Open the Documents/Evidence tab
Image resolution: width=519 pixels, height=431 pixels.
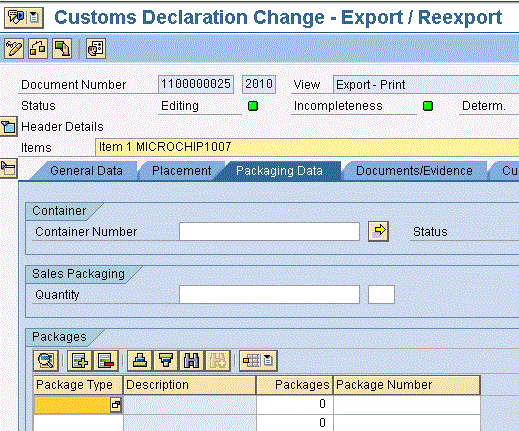click(x=414, y=171)
